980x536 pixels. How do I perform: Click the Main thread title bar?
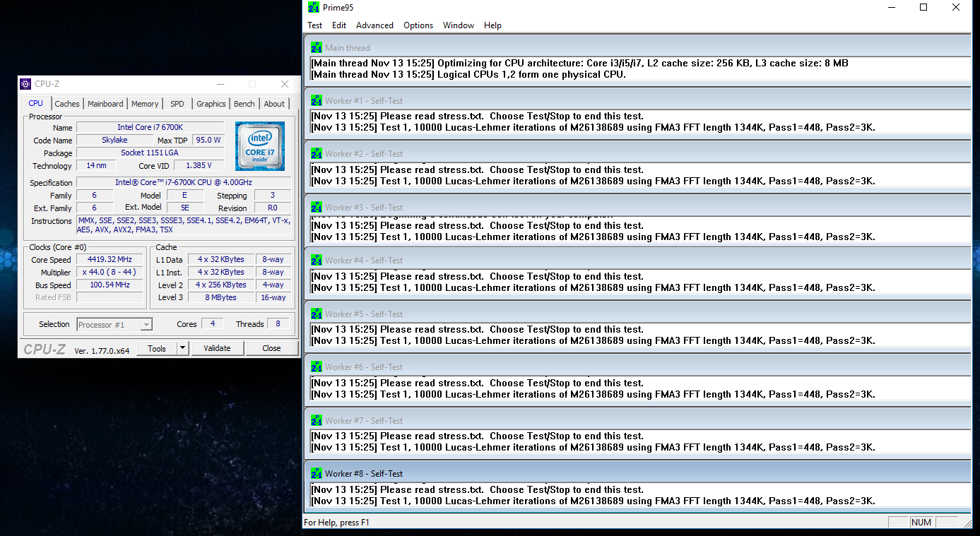[x=637, y=48]
